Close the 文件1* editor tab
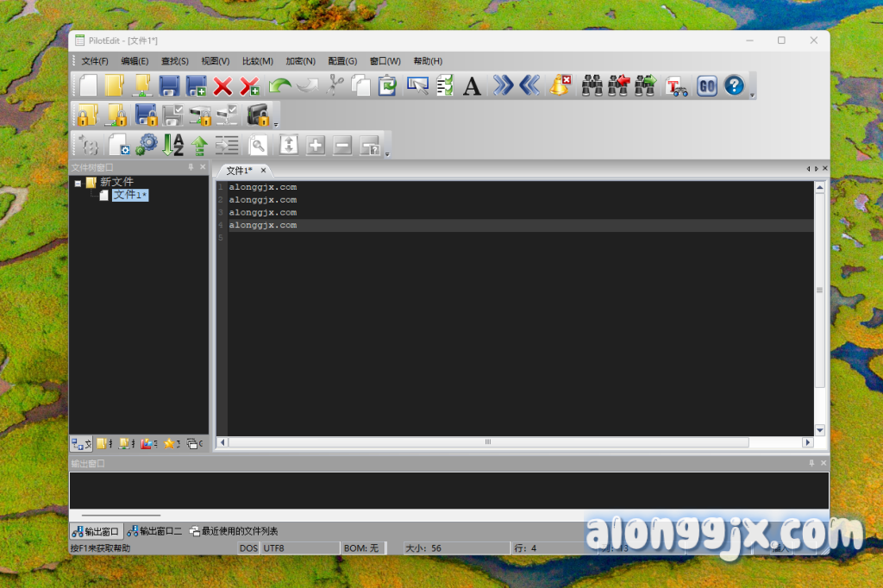 tap(263, 171)
